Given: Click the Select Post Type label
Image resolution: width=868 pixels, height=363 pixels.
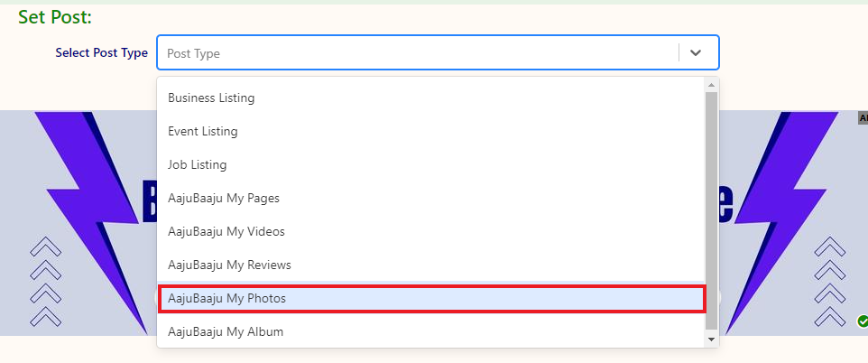Looking at the screenshot, I should (x=101, y=53).
